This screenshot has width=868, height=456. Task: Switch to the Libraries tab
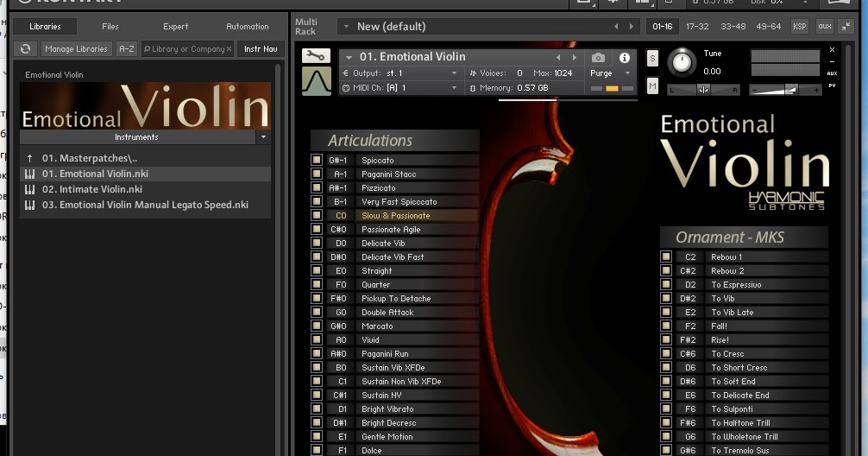click(x=45, y=26)
